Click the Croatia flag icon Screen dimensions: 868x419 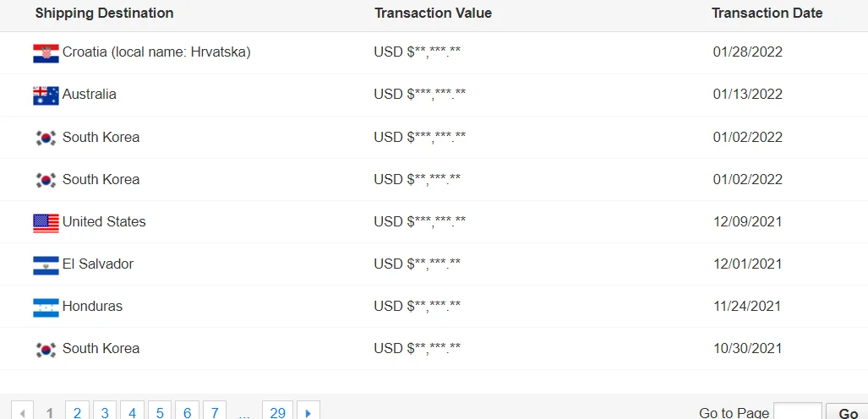coord(46,53)
